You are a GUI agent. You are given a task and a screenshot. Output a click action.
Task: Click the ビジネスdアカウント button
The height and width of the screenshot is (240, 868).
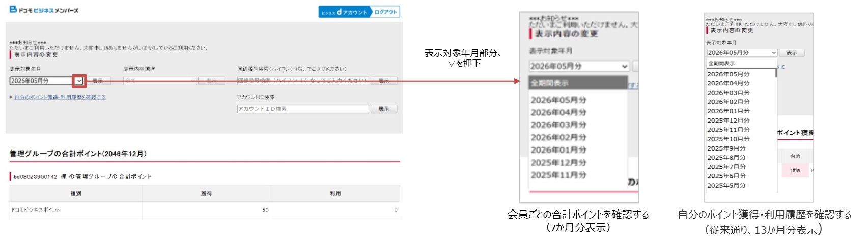tap(346, 12)
